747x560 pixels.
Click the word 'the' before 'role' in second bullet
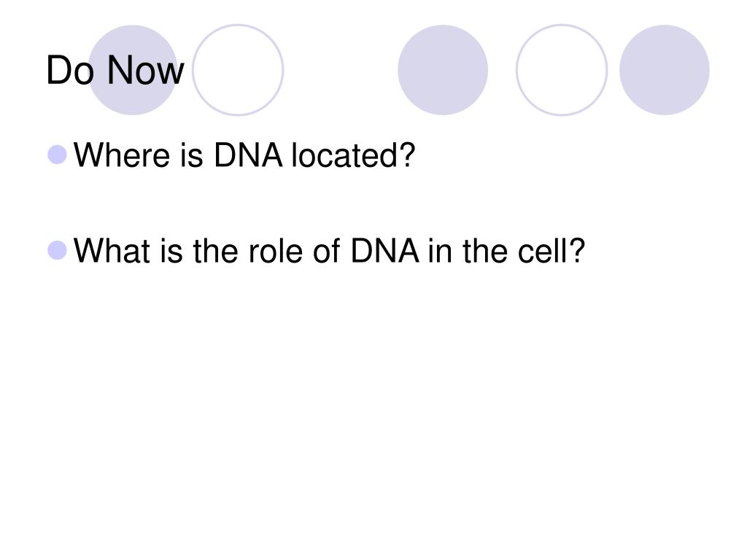tap(215, 251)
